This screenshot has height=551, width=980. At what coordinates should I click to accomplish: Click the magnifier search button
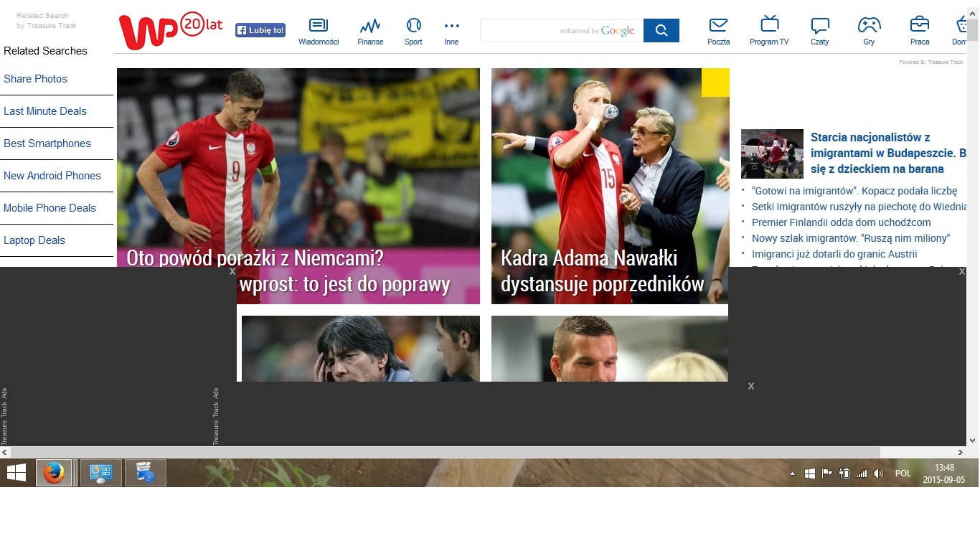[661, 31]
